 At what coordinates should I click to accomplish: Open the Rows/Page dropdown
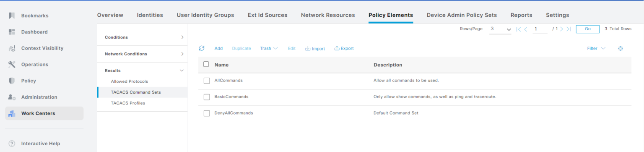(501, 29)
